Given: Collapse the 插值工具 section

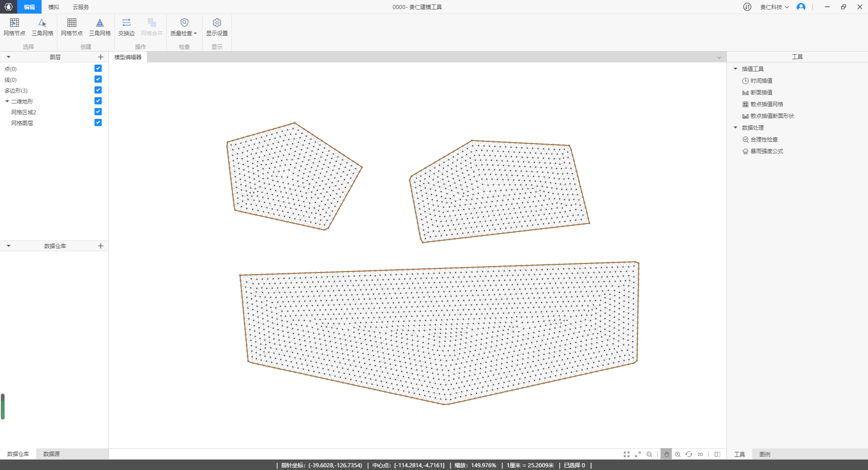Looking at the screenshot, I should (x=736, y=69).
